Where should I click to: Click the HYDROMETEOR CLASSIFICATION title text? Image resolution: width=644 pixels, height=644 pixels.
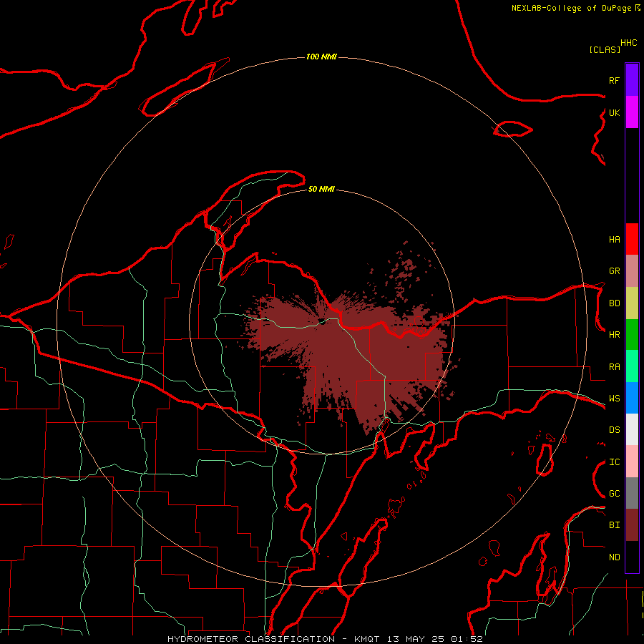pyautogui.click(x=251, y=639)
